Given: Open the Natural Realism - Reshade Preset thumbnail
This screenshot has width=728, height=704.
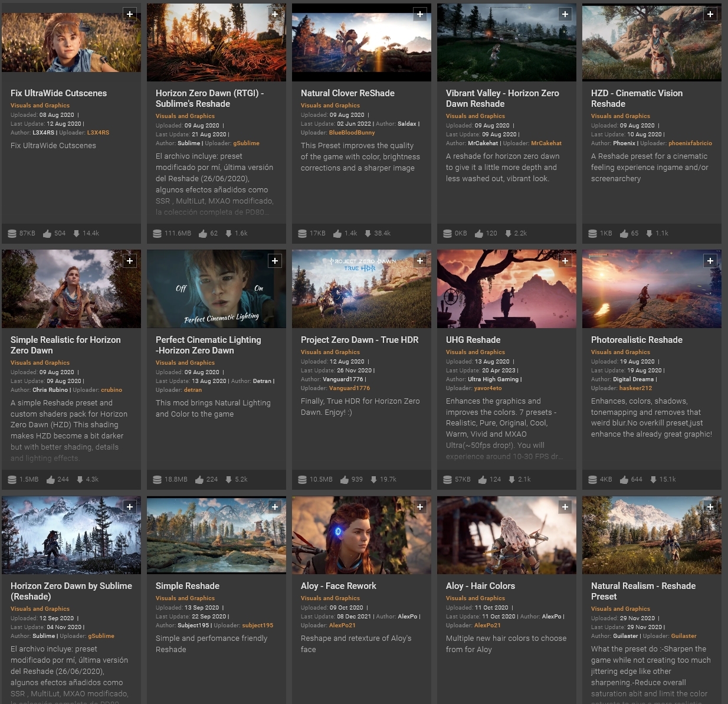Looking at the screenshot, I should pyautogui.click(x=652, y=535).
